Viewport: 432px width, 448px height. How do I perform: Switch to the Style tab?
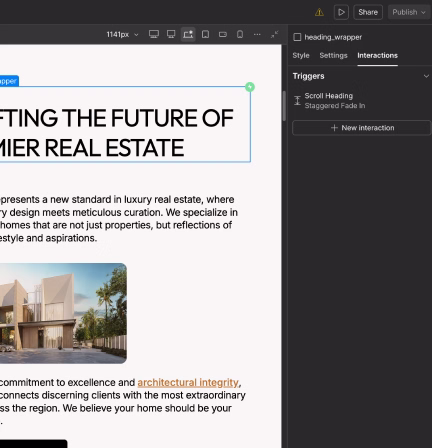[x=301, y=55]
